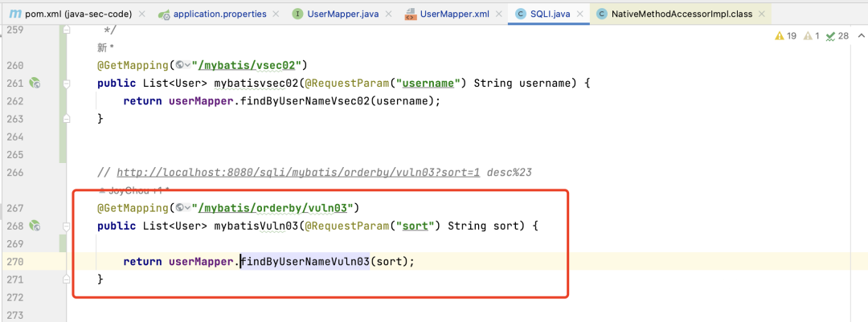Open the localhost:8080 orderby vuln03 URL comment link
The width and height of the screenshot is (868, 322).
point(298,173)
